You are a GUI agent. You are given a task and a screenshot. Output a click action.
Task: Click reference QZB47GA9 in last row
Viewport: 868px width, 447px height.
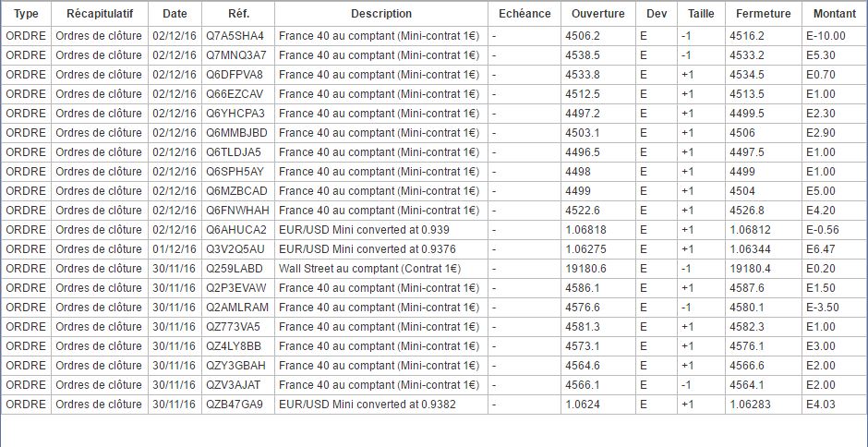coord(235,405)
